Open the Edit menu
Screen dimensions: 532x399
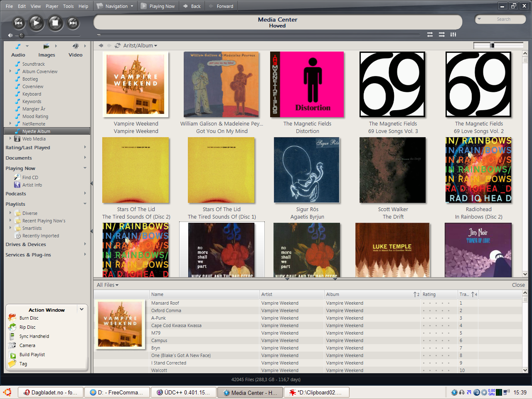pos(22,6)
